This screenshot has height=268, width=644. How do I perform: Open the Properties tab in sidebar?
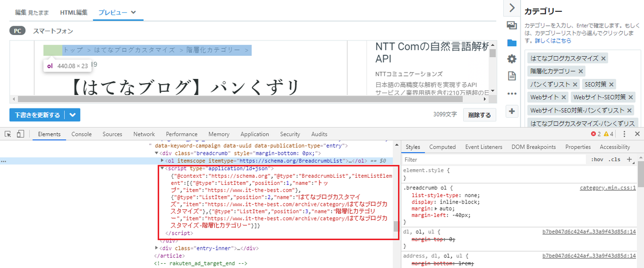coord(577,147)
